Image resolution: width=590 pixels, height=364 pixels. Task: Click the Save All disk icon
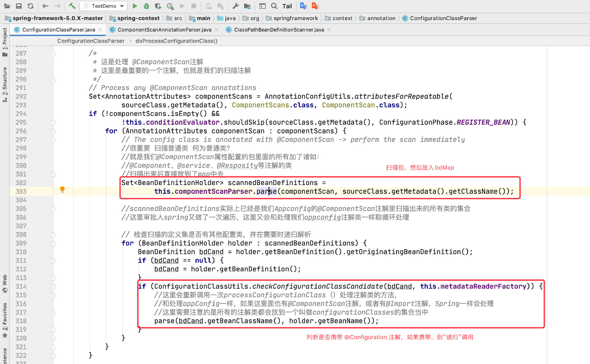(19, 6)
